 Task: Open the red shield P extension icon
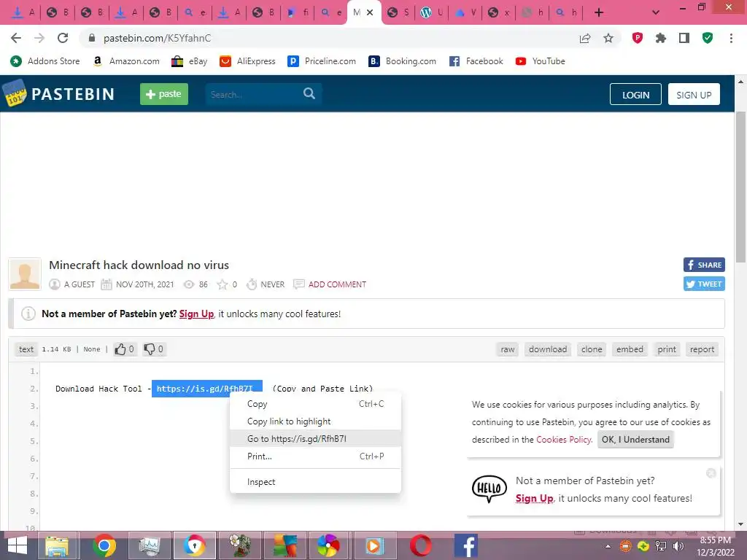tap(638, 38)
